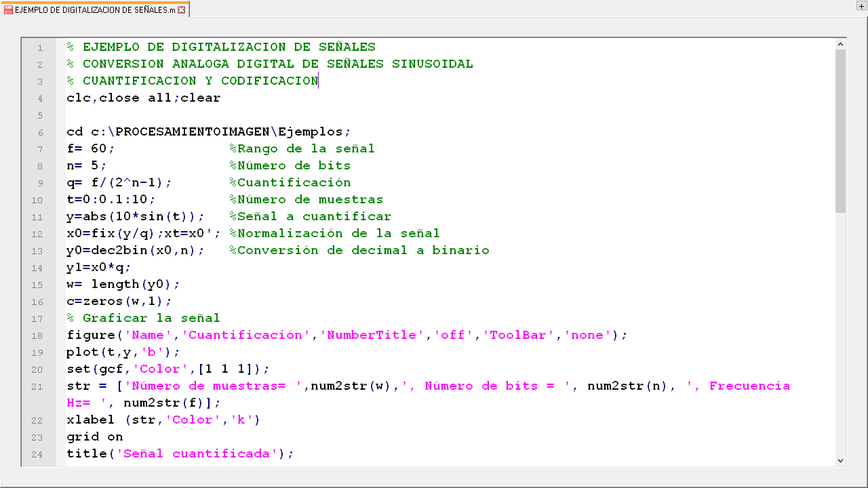Click the 'cd c:\PROCESAMIENTOIMAGEN\Ejemplos' line
Image resolution: width=868 pixels, height=488 pixels.
coord(208,132)
